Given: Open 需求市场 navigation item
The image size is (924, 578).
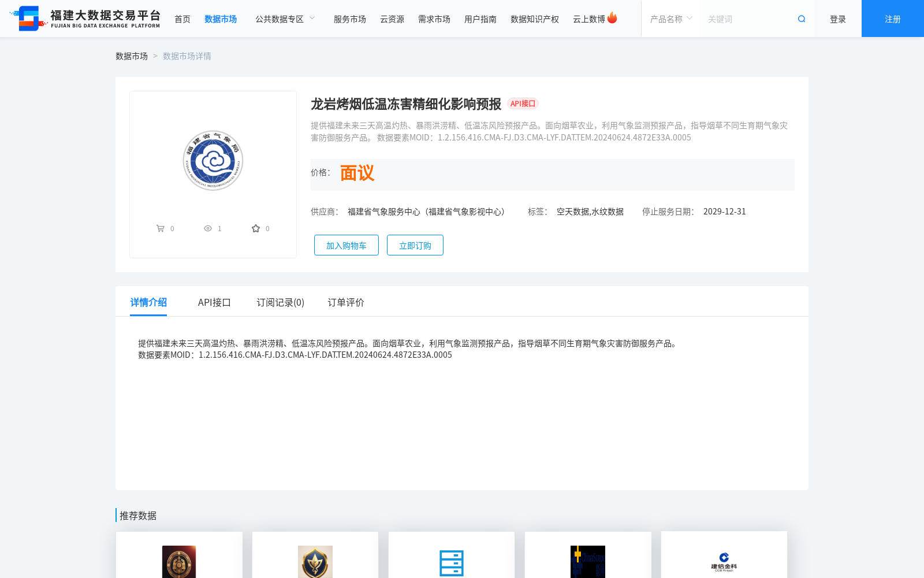Looking at the screenshot, I should 434,19.
